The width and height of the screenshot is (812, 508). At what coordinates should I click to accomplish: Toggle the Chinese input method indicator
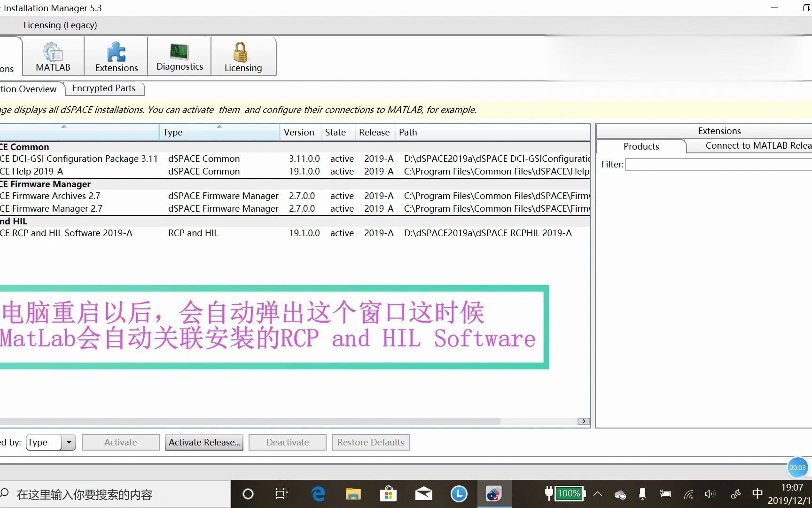pyautogui.click(x=757, y=494)
